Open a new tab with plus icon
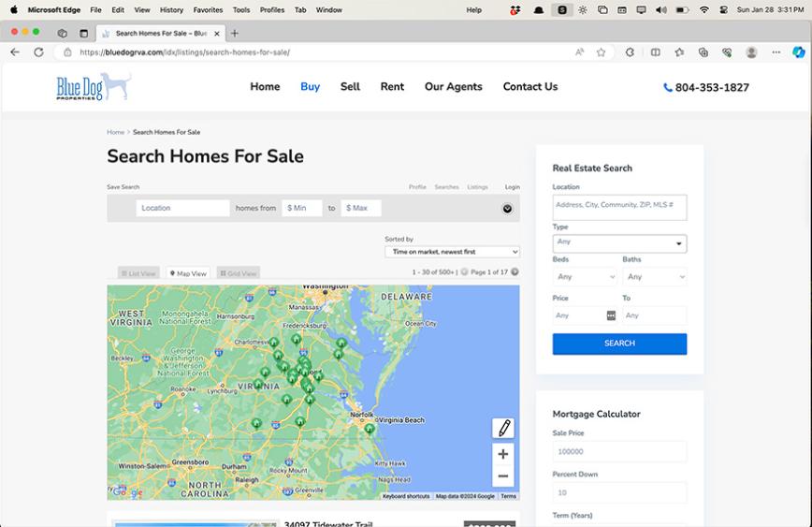Screen dimensions: 812x527 tap(235, 33)
